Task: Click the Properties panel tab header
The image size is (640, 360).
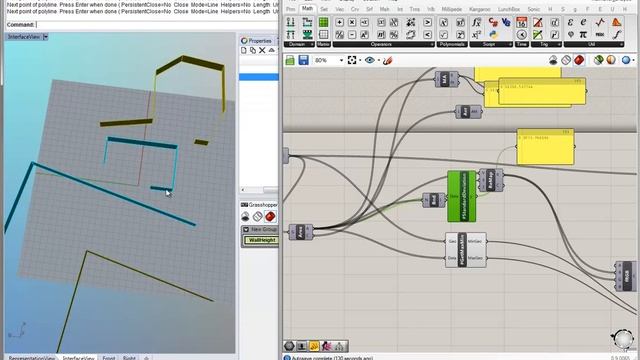Action: point(257,41)
